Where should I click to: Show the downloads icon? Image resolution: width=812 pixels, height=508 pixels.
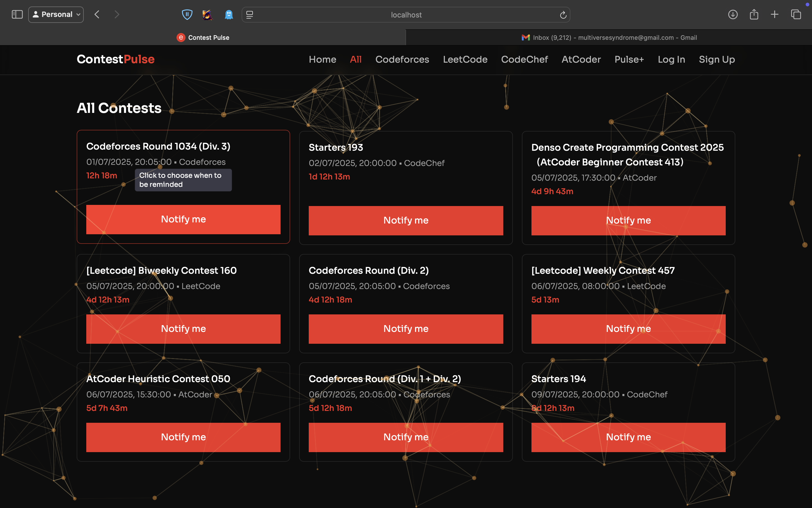[733, 14]
